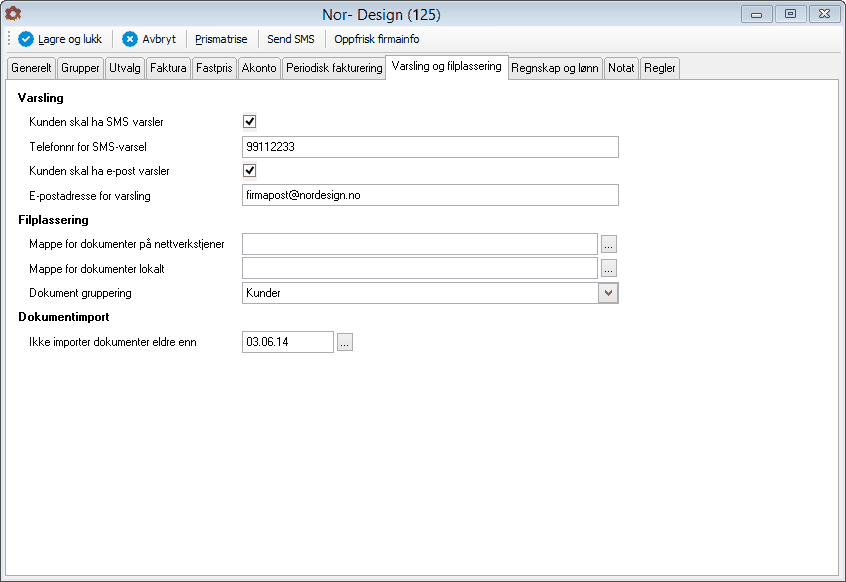The image size is (846, 582).
Task: Open the Grupper tab
Action: (x=80, y=68)
